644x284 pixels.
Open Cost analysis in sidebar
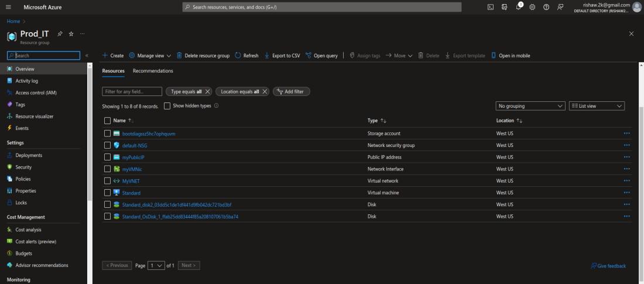coord(28,230)
